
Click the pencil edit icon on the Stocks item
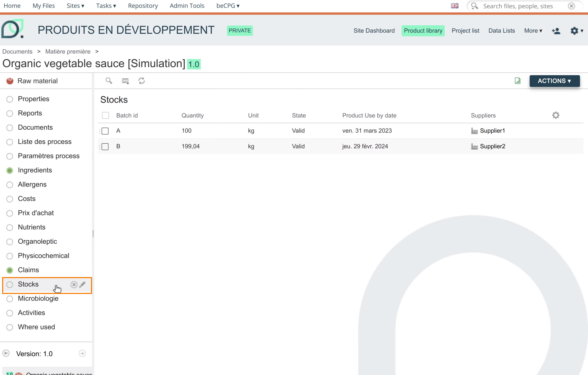pyautogui.click(x=83, y=284)
